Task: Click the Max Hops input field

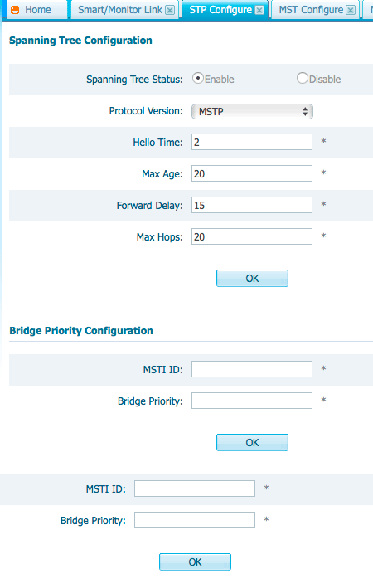Action: (x=252, y=236)
